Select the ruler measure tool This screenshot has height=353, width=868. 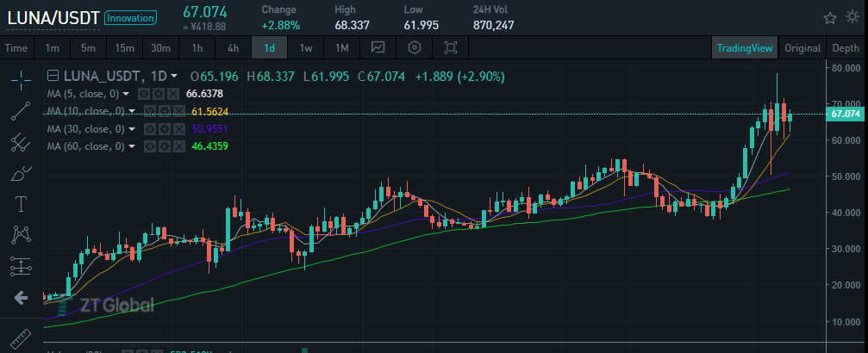[21, 338]
